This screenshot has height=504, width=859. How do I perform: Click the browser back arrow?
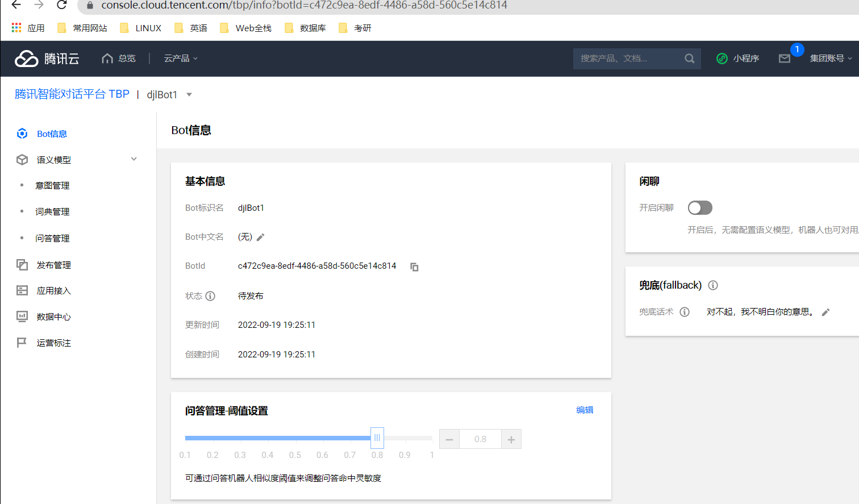(16, 5)
